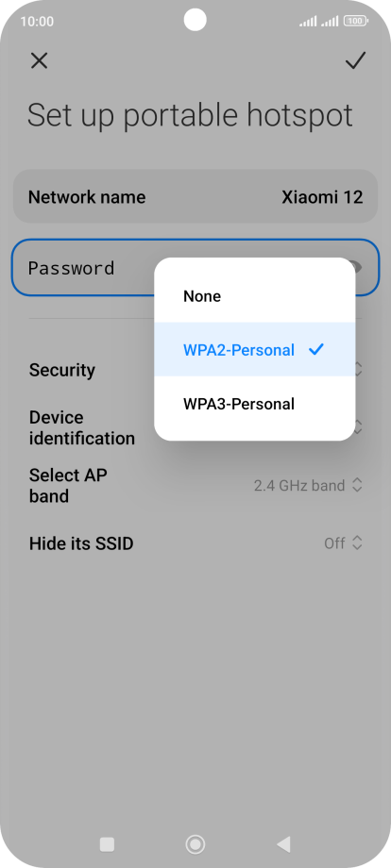Confirm settings with the checkmark icon
The height and width of the screenshot is (868, 391).
point(355,61)
